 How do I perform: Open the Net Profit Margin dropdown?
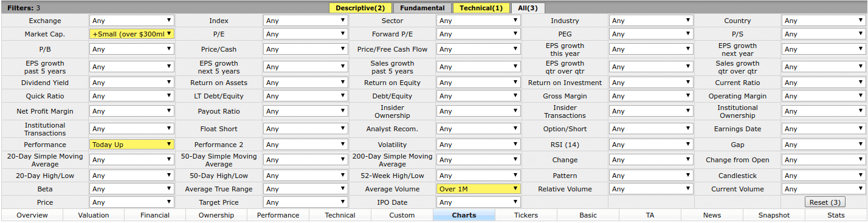(x=132, y=111)
